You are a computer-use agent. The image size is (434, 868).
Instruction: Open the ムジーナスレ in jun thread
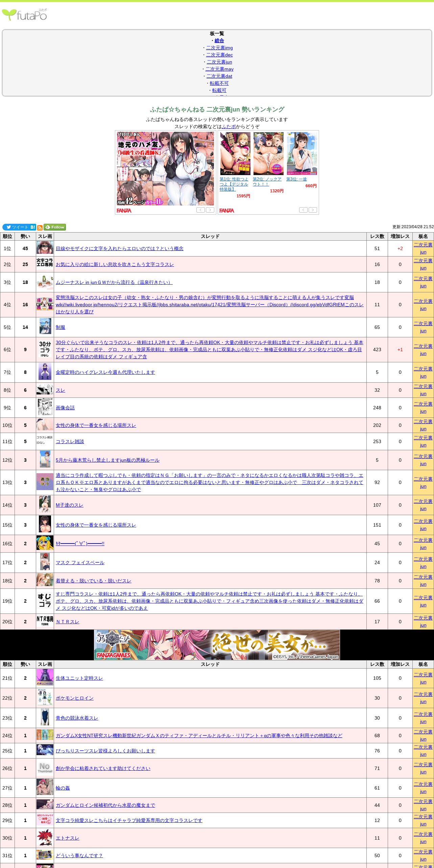coord(114,282)
